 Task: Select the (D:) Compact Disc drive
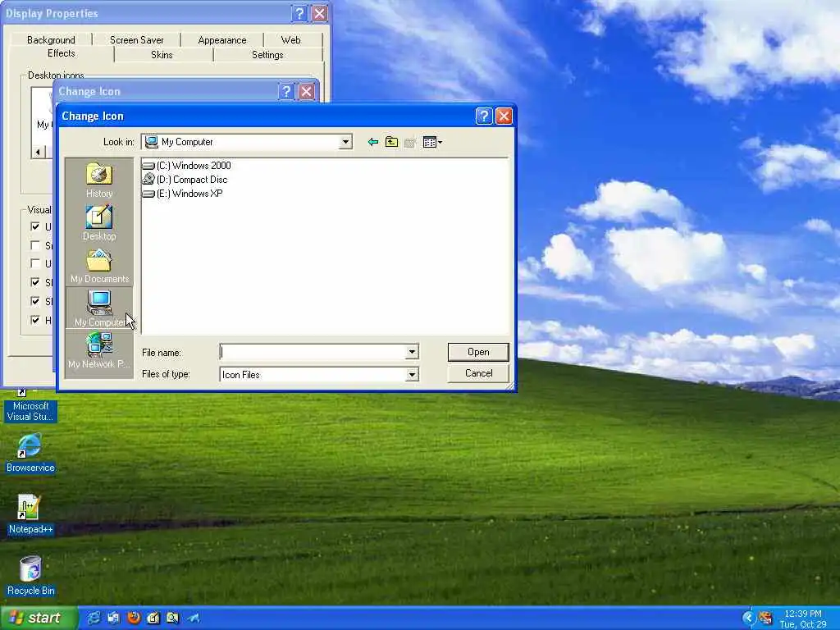(x=185, y=180)
